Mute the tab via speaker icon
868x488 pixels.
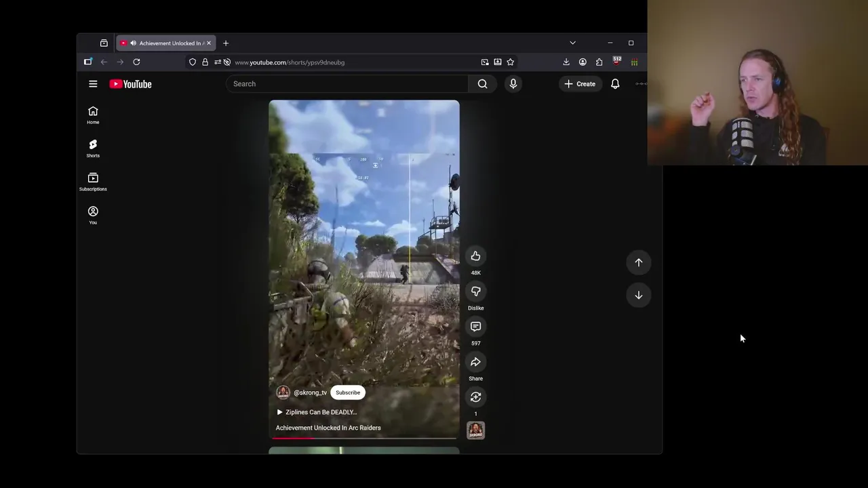pos(133,43)
